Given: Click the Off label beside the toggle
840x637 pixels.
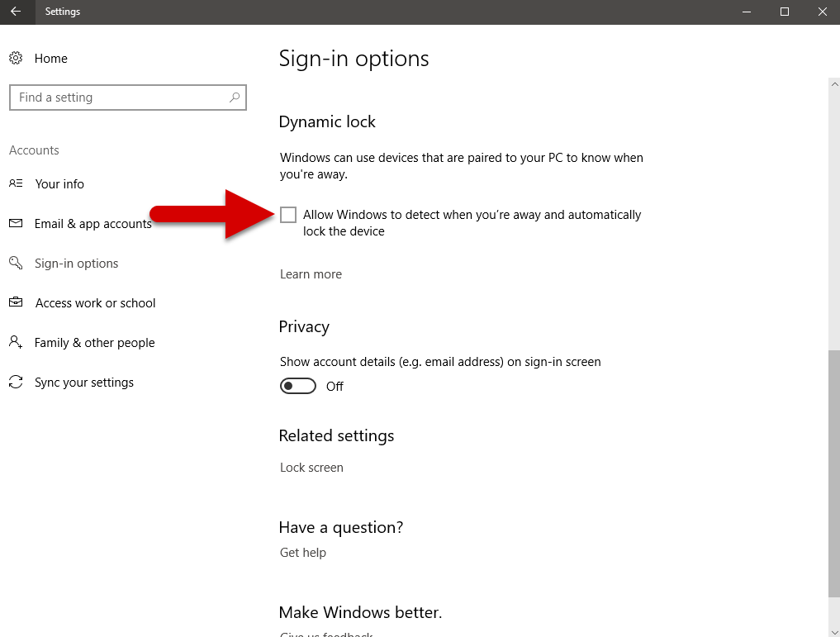Looking at the screenshot, I should [x=335, y=387].
